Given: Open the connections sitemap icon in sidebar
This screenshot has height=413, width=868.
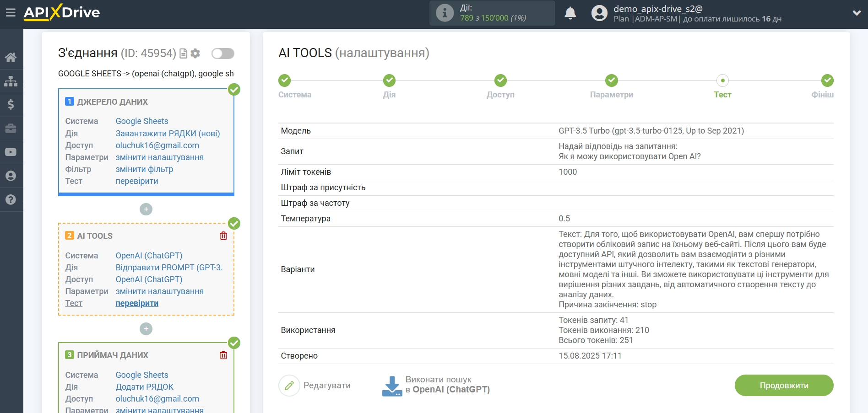Looking at the screenshot, I should click(11, 81).
